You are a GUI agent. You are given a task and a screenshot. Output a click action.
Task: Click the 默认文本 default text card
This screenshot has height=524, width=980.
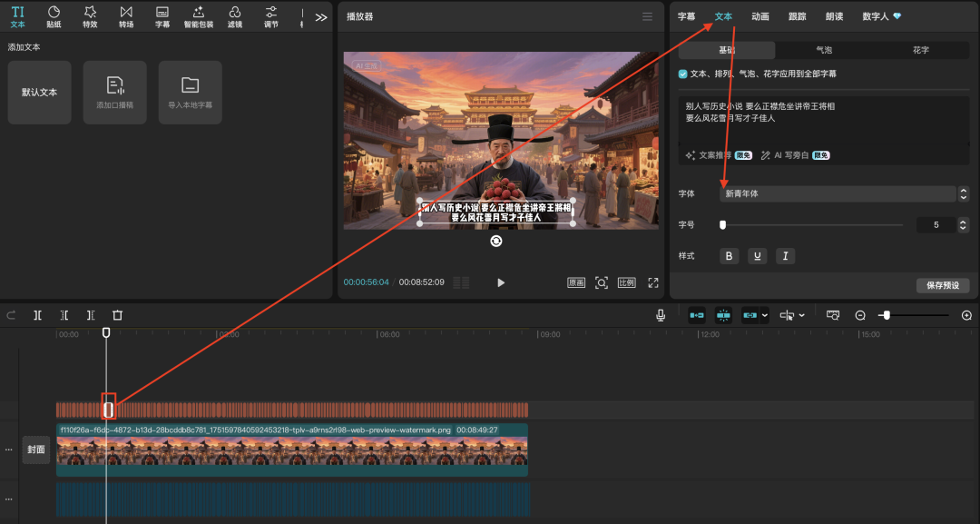point(40,93)
